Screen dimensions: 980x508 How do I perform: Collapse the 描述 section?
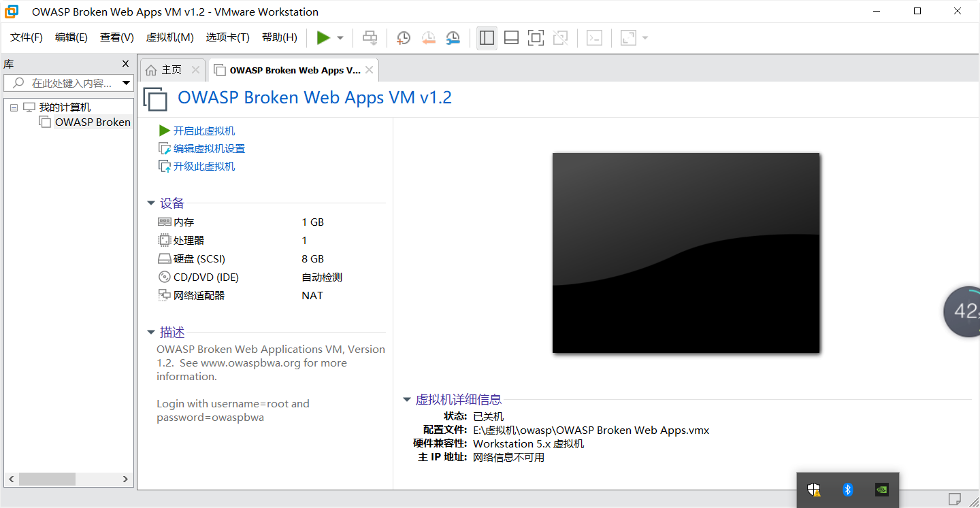[x=151, y=333]
